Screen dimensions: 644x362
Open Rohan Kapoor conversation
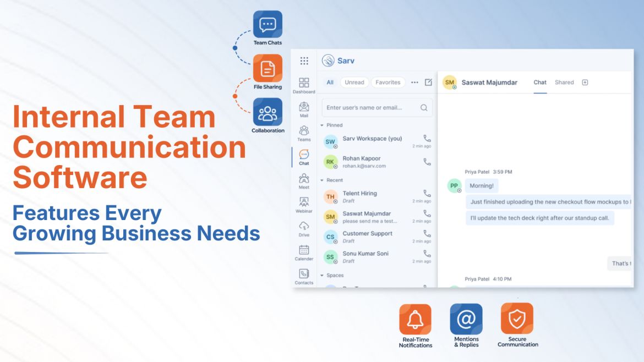(377, 162)
